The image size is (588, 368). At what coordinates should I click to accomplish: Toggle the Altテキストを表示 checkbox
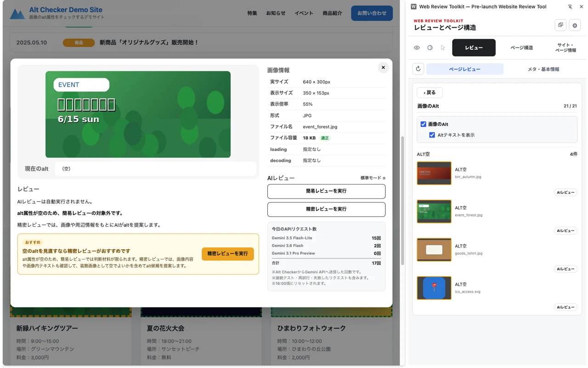click(432, 135)
